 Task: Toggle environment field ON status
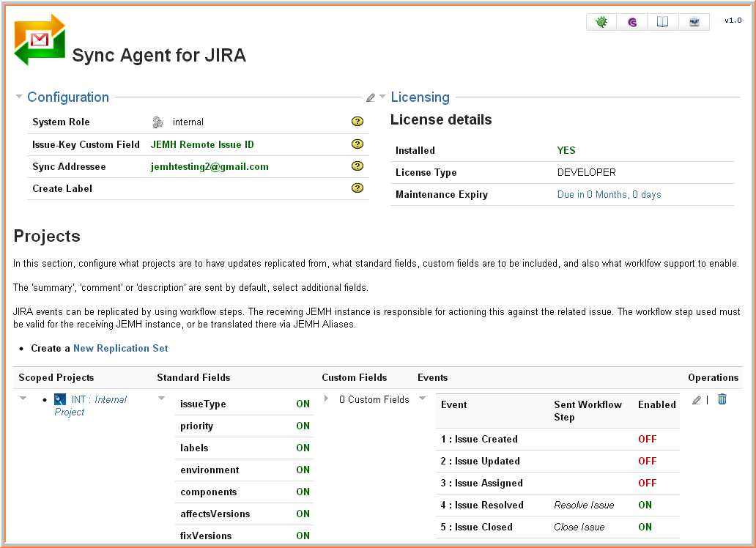point(303,470)
